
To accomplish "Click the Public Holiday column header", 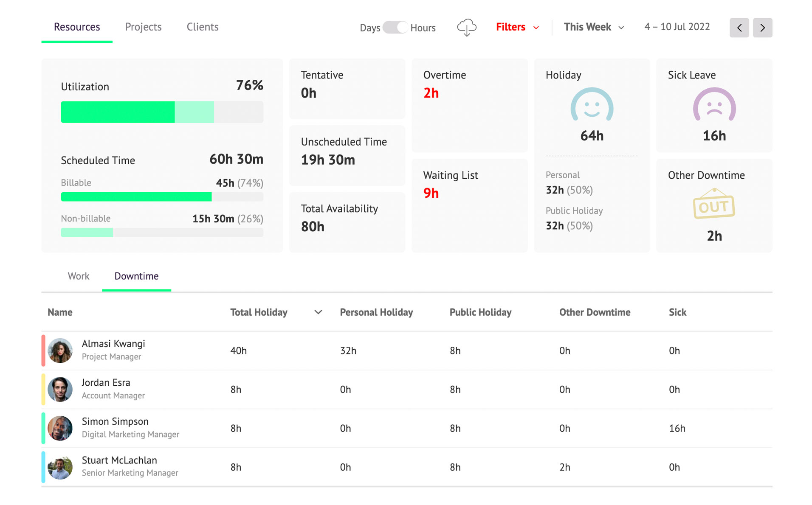I will pyautogui.click(x=480, y=312).
